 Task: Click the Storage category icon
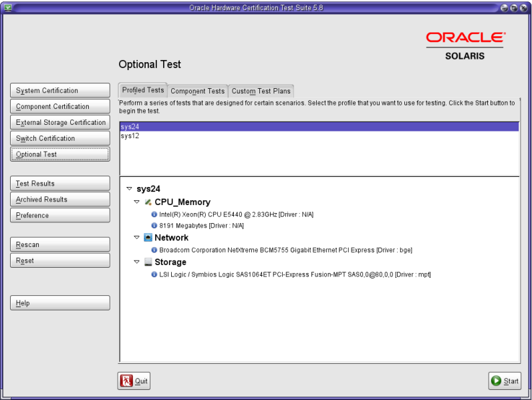148,262
